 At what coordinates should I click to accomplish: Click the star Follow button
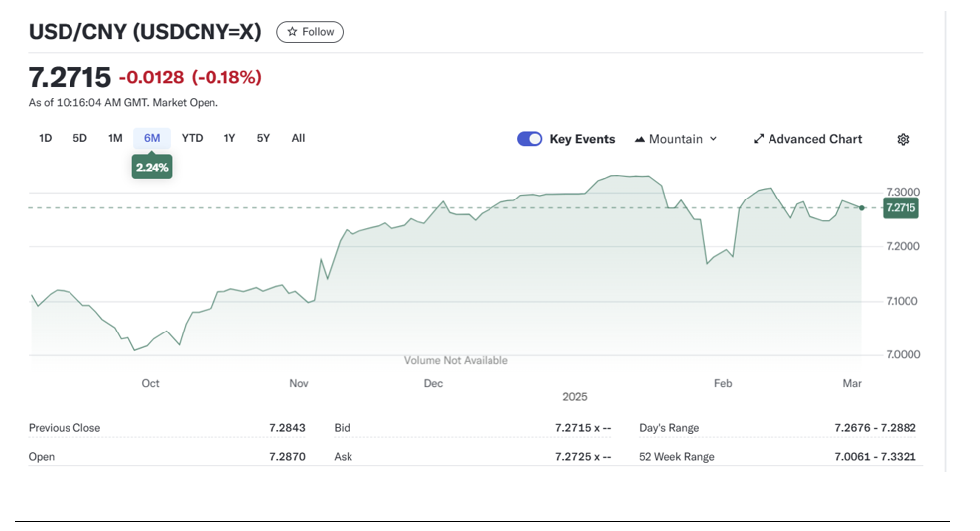click(310, 32)
